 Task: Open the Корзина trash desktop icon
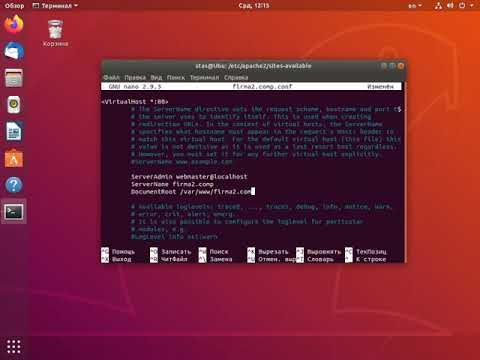point(55,33)
